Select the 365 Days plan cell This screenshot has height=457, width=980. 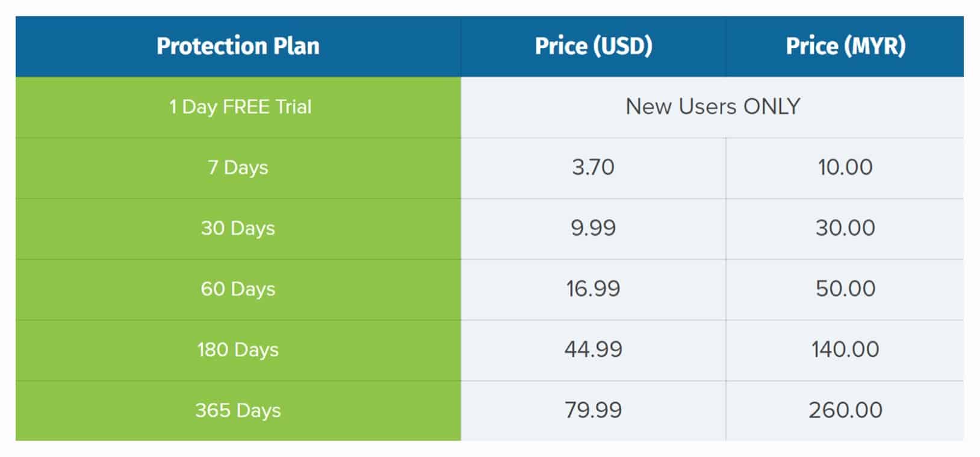pos(238,411)
